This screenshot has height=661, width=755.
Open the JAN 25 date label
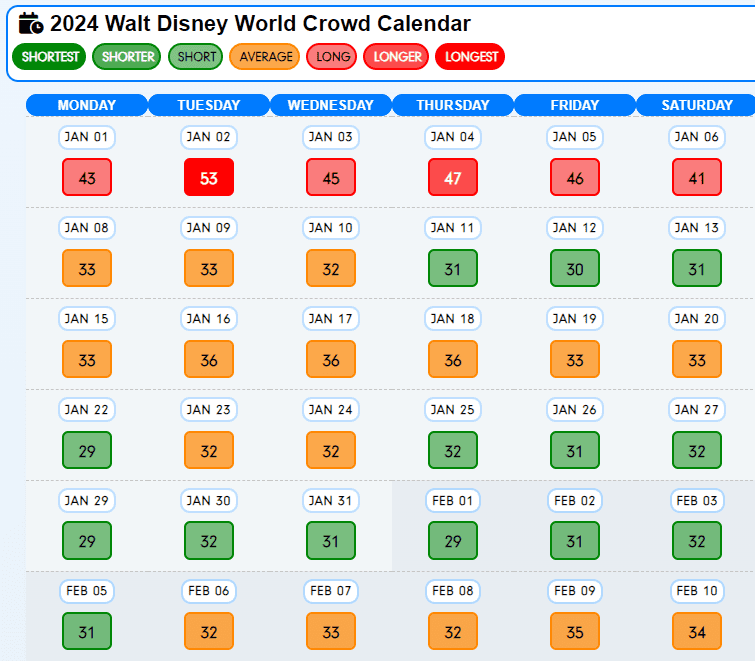[x=453, y=410]
